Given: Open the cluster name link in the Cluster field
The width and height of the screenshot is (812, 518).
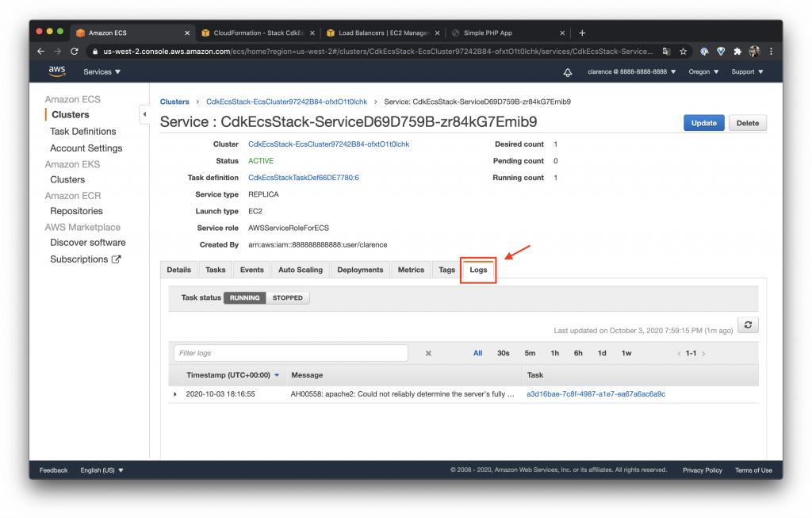Looking at the screenshot, I should (x=328, y=144).
